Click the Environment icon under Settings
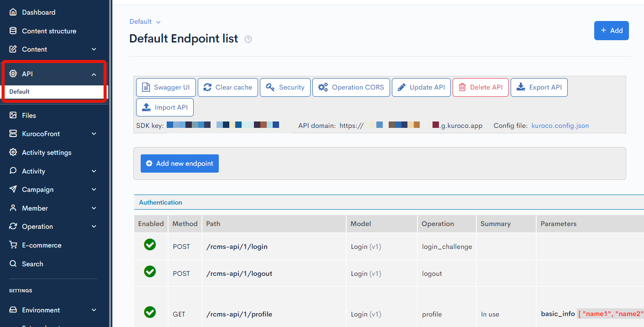The width and height of the screenshot is (644, 327). [13, 310]
